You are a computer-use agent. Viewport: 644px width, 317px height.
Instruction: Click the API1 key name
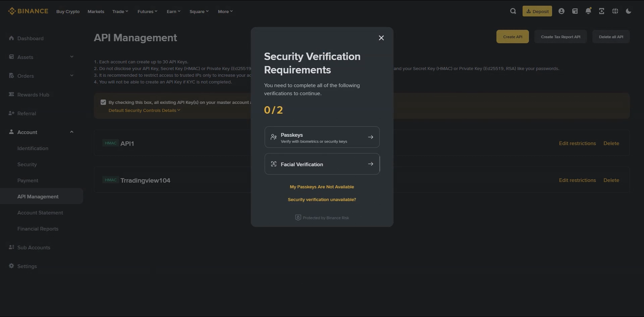pos(127,143)
